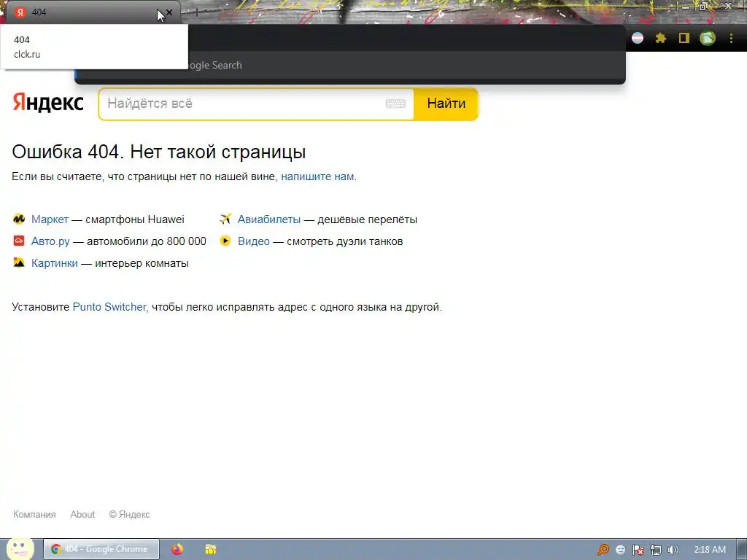This screenshot has width=747, height=560.
Task: Close the 404 tab
Action: (x=169, y=12)
